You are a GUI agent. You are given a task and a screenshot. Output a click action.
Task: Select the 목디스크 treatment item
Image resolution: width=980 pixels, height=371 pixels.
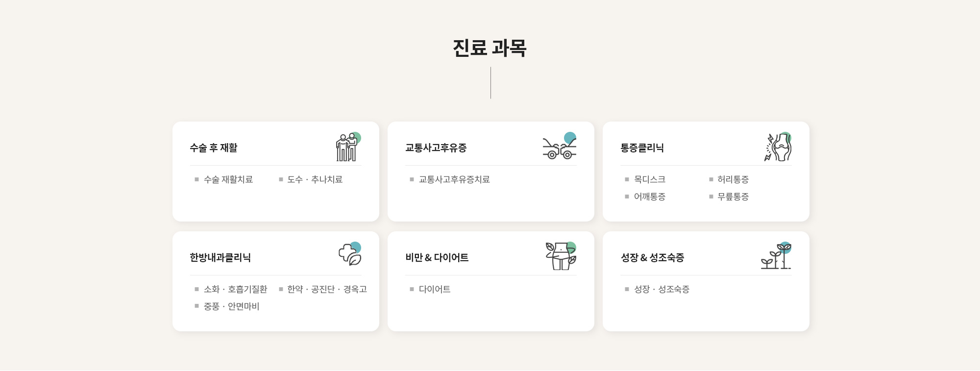(x=649, y=180)
